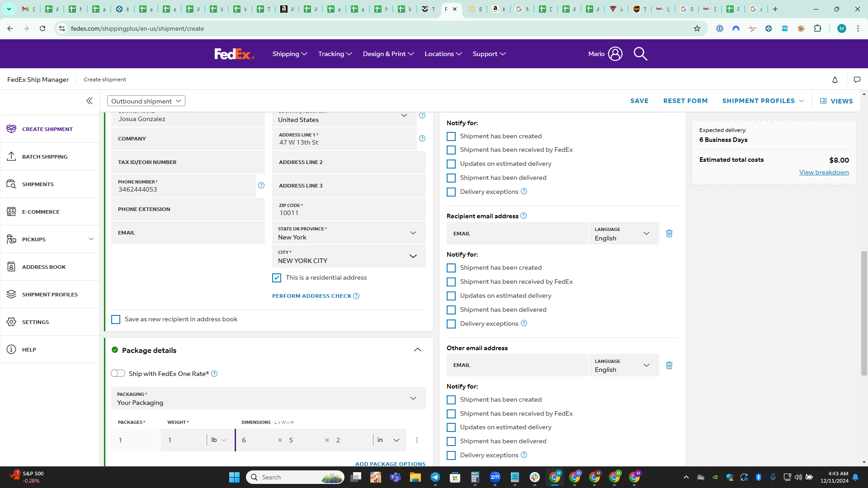Image resolution: width=868 pixels, height=488 pixels.
Task: Open the State or Province dropdown
Action: coord(349,233)
